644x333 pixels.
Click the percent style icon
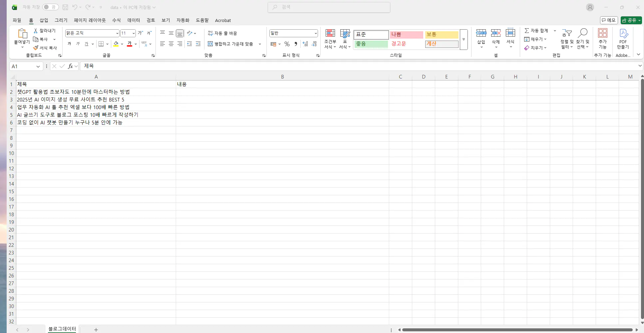pos(287,44)
